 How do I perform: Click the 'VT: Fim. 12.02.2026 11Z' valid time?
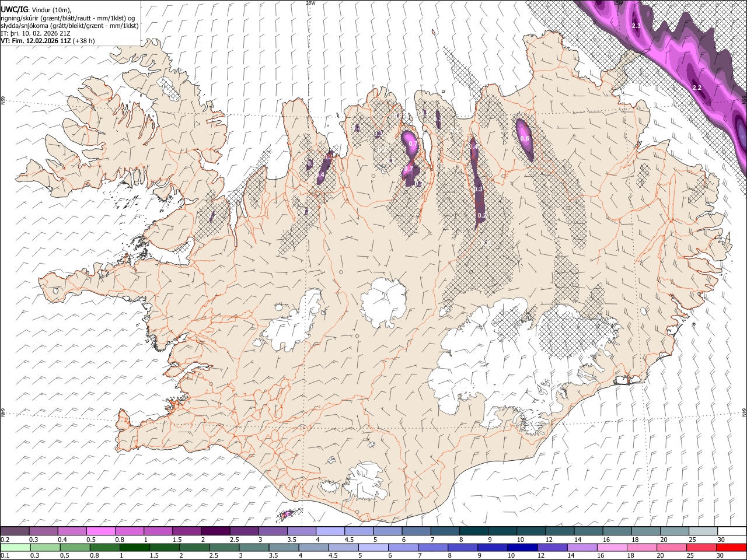pyautogui.click(x=36, y=41)
